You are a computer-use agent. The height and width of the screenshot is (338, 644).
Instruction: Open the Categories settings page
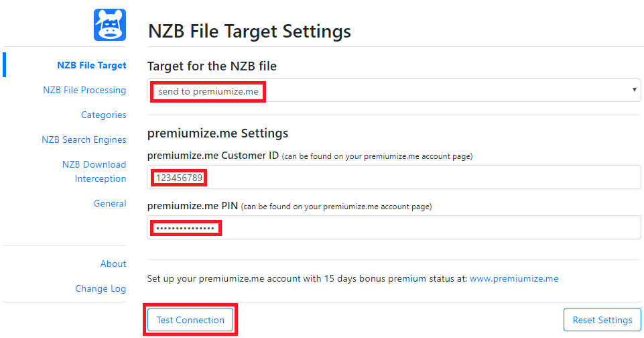pos(103,115)
